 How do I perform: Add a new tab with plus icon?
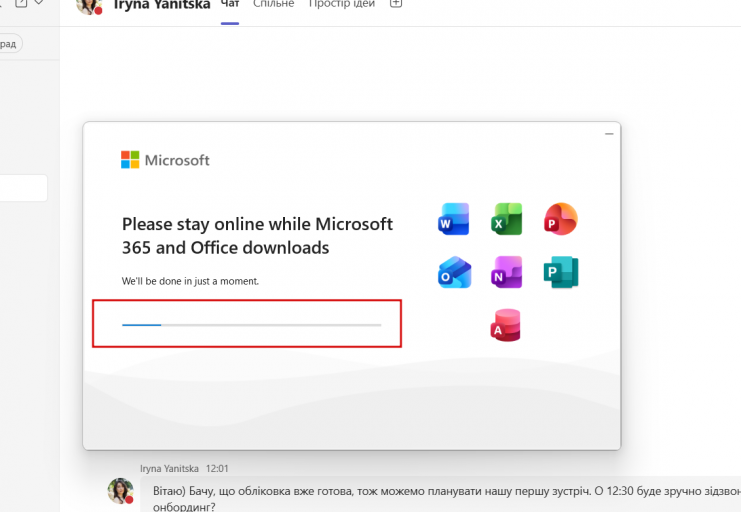396,4
